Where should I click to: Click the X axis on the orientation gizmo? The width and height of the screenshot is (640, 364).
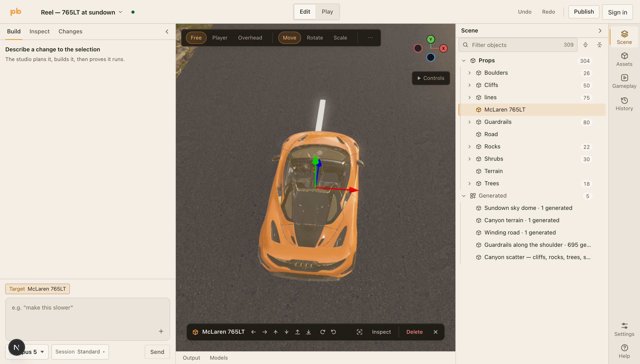(x=443, y=48)
